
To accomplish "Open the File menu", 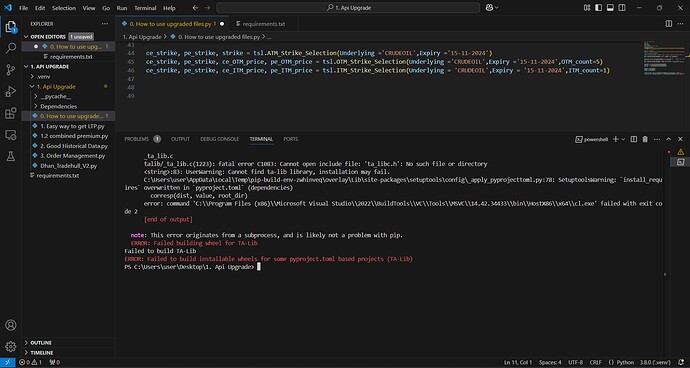I will [23, 8].
